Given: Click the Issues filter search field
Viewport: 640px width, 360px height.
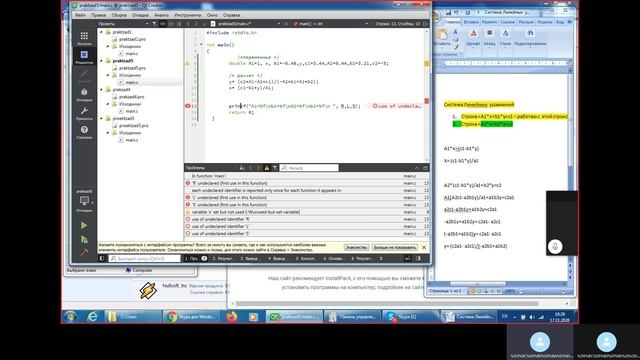Looking at the screenshot, I should tap(309, 168).
